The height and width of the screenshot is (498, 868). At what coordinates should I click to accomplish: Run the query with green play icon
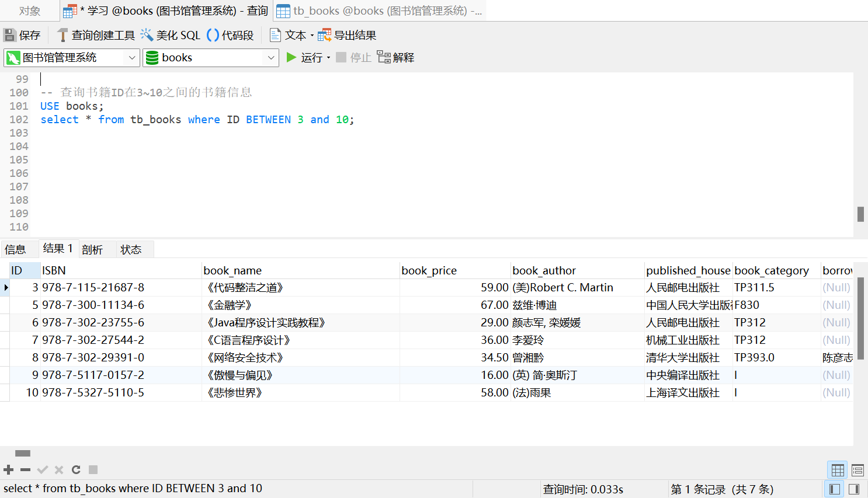291,57
